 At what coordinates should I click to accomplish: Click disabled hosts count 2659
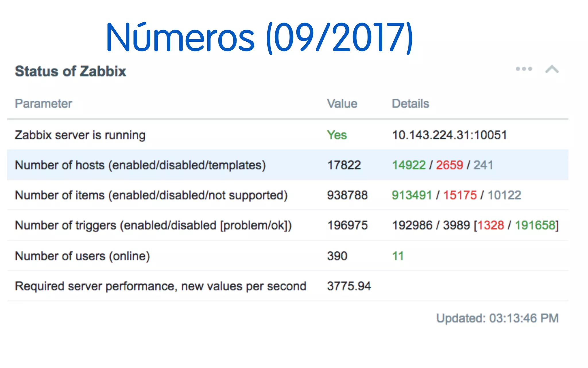[449, 165]
